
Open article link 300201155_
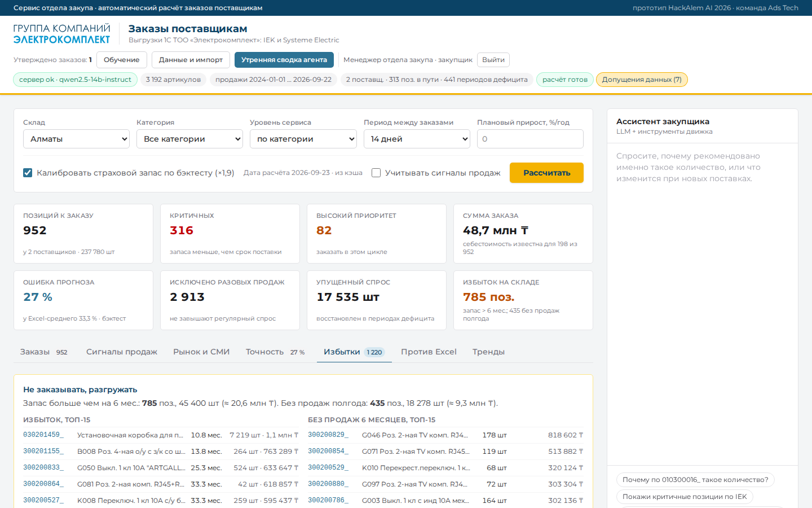click(43, 452)
